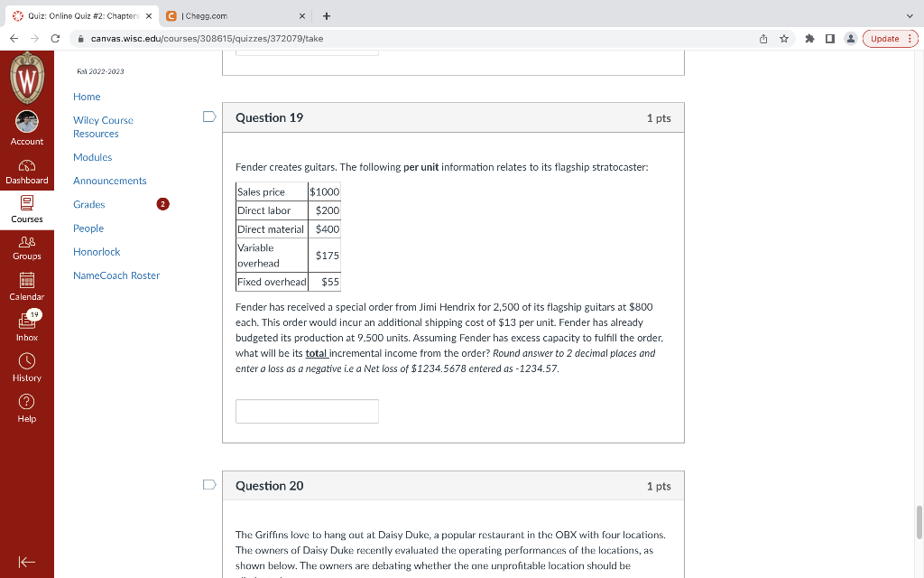Click the Variable overhead $175 value

[327, 256]
